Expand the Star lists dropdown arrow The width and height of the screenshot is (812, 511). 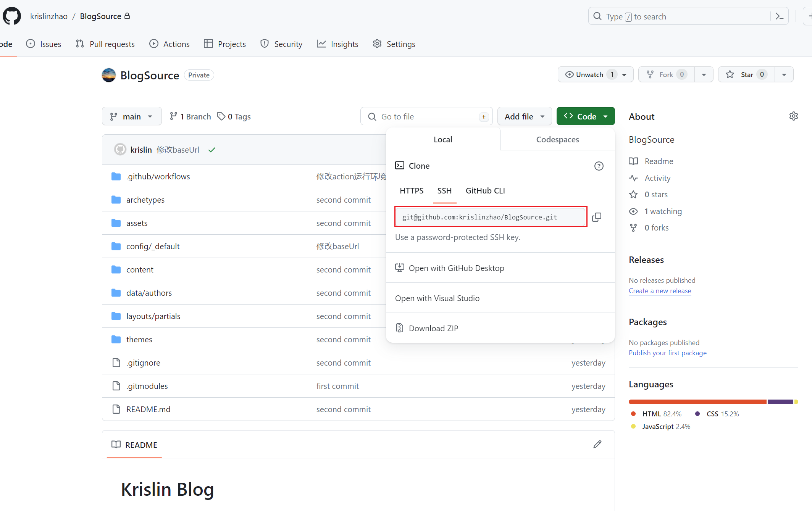pos(784,74)
